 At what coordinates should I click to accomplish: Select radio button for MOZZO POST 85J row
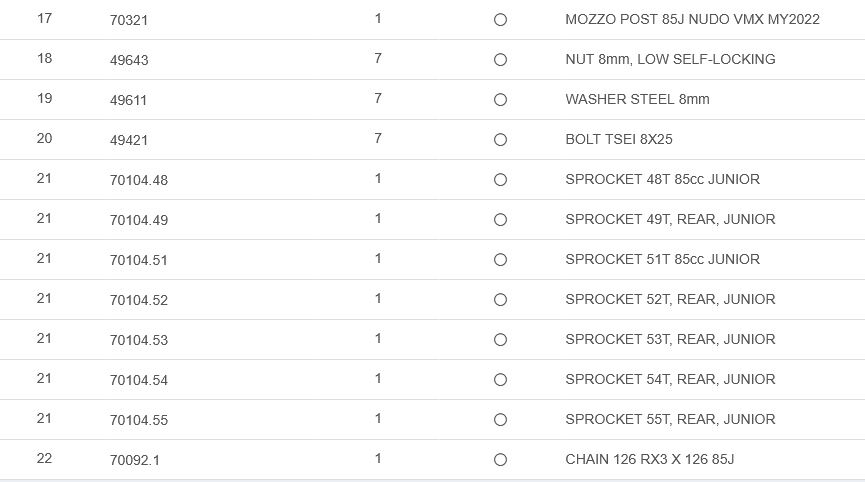point(500,20)
